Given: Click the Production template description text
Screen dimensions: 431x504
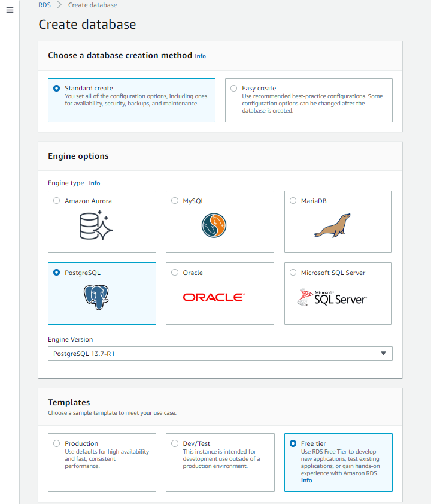Looking at the screenshot, I should pos(107,459).
